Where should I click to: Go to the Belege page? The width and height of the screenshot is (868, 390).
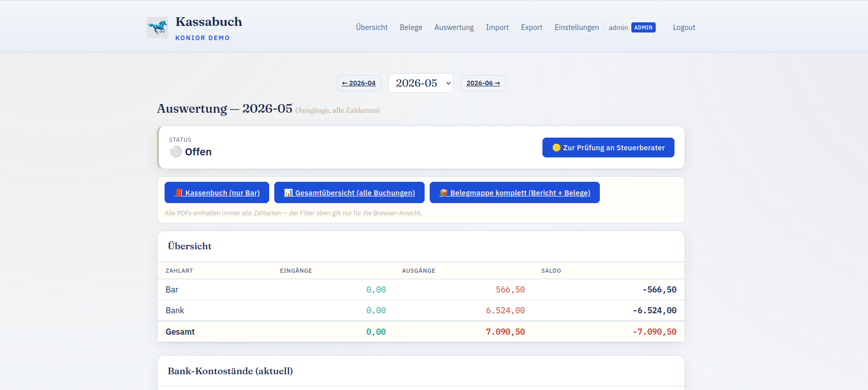[x=411, y=27]
